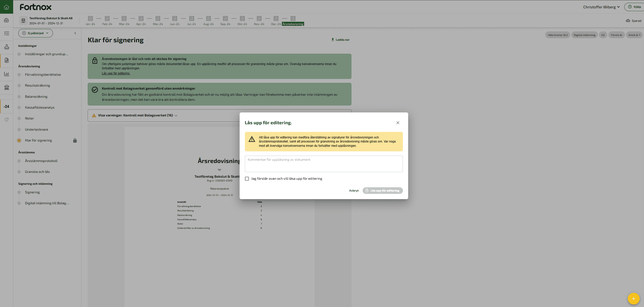Screen dimensions: 644x307
Task: Open the Maj-24 period icon
Action: pos(158,18)
